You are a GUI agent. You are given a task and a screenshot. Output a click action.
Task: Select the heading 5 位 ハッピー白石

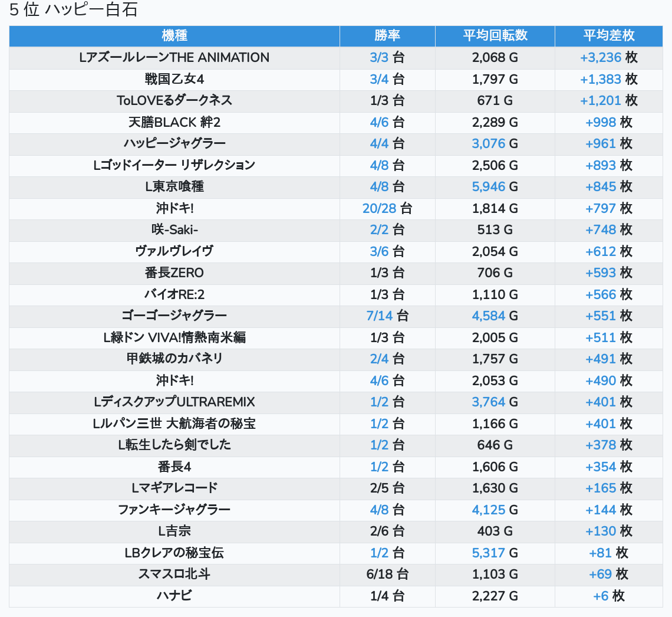point(73,10)
